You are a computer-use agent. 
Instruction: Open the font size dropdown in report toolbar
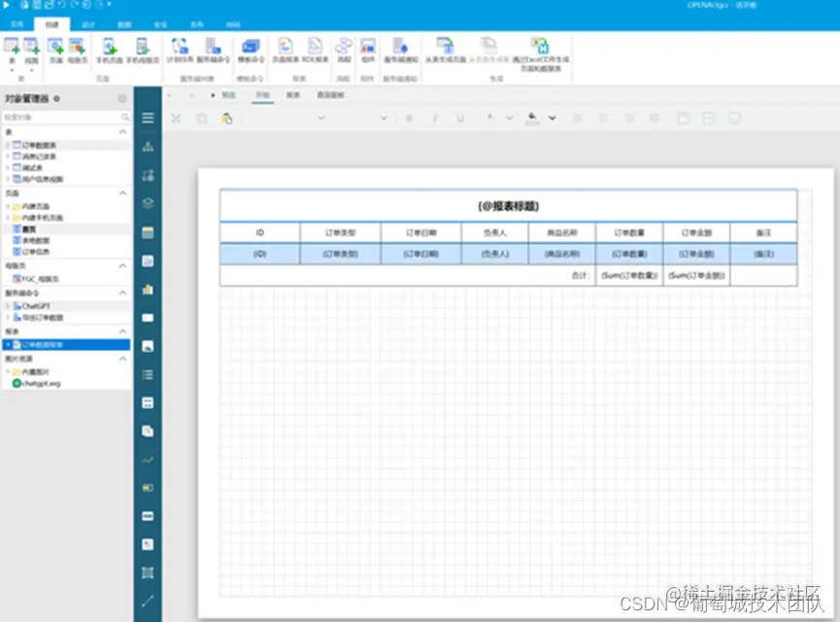(x=385, y=118)
